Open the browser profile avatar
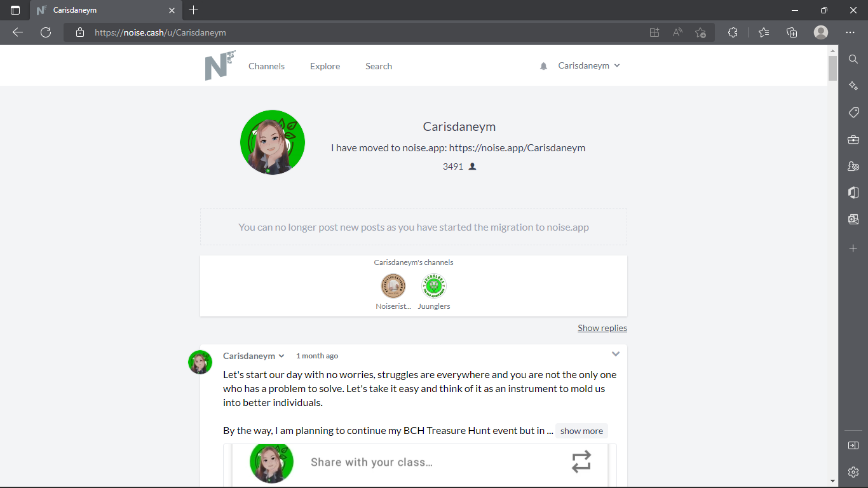 (x=821, y=32)
